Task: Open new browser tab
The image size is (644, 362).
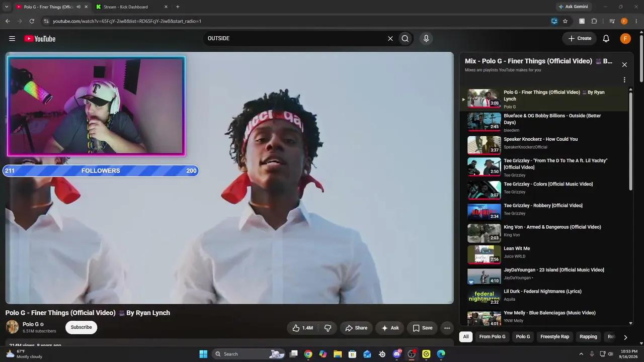Action: [x=178, y=7]
